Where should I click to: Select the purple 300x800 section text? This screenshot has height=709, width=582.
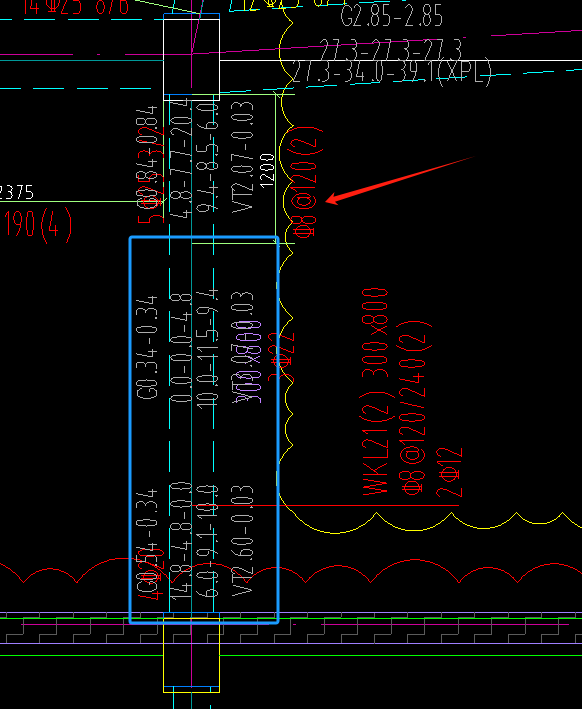tap(250, 362)
